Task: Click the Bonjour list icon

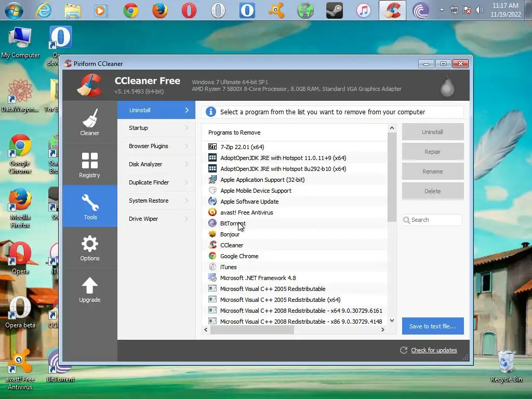Action: pos(212,234)
